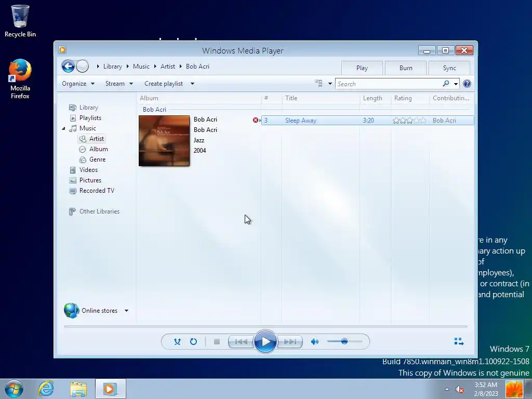The width and height of the screenshot is (532, 399).
Task: Launch Internet Explorer from the taskbar
Action: [46, 389]
